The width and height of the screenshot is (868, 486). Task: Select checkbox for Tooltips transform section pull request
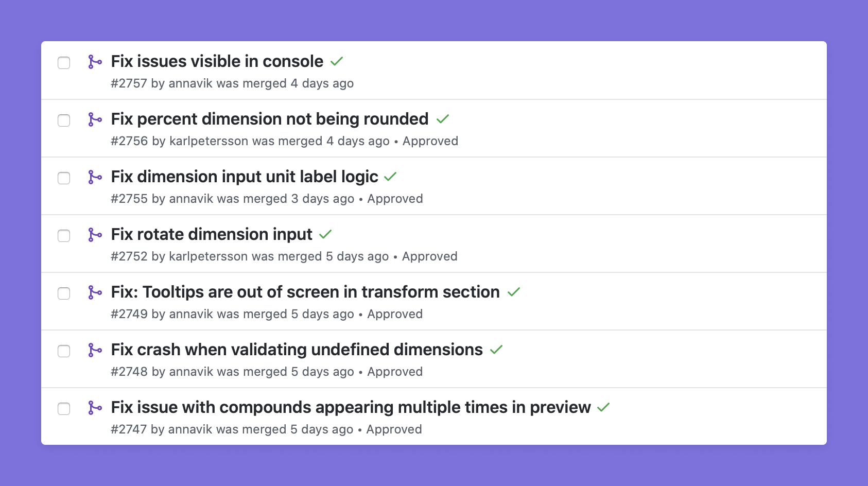pyautogui.click(x=64, y=293)
